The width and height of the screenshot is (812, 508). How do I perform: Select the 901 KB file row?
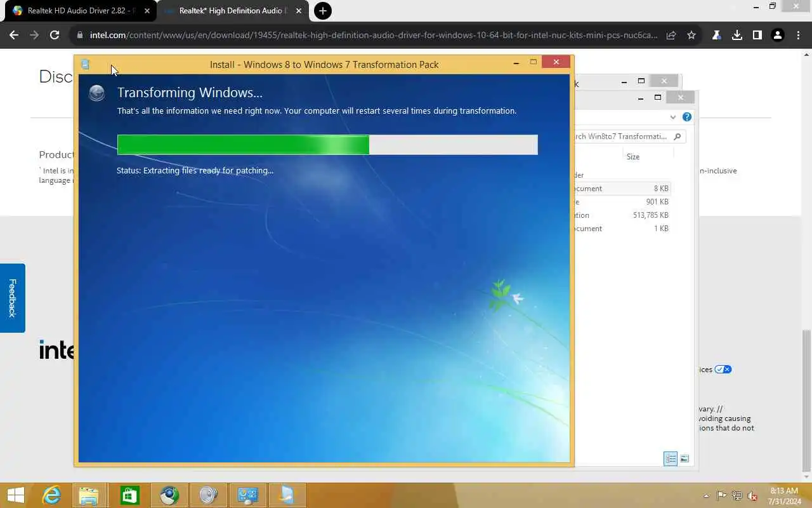coord(622,202)
